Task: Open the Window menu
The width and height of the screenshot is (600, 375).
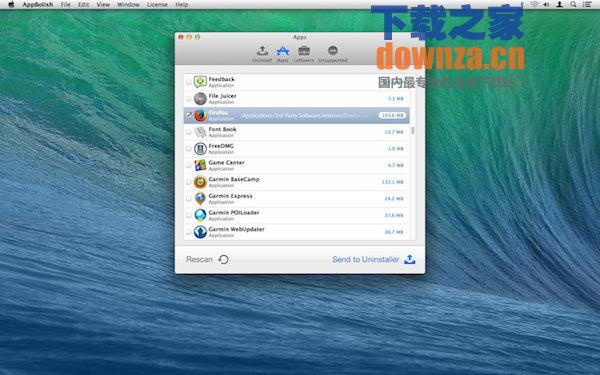Action: coord(128,5)
